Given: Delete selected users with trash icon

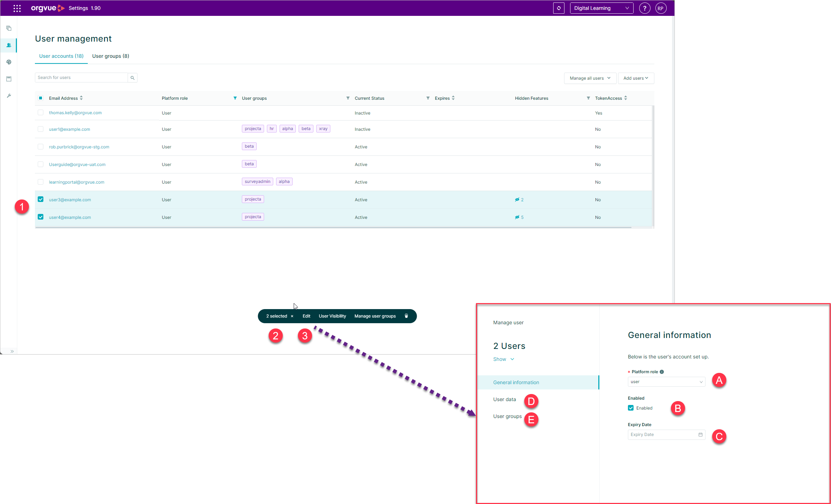Looking at the screenshot, I should click(406, 316).
